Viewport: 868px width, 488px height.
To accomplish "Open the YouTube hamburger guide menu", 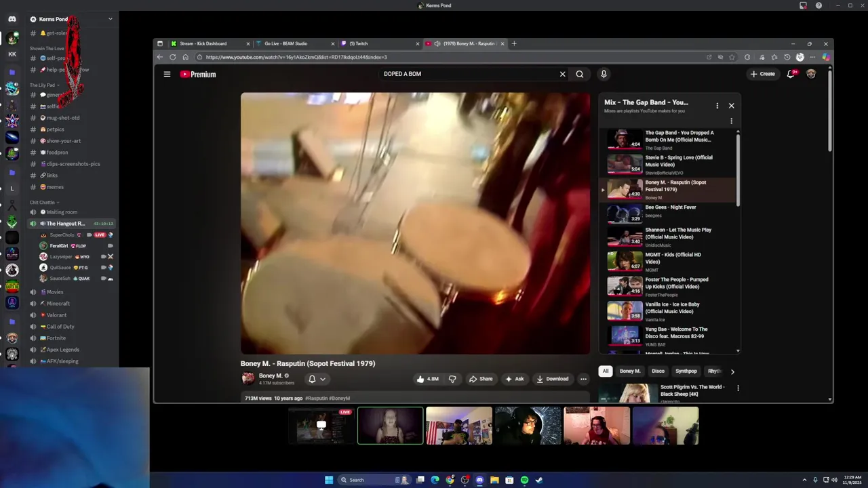I will 167,74.
